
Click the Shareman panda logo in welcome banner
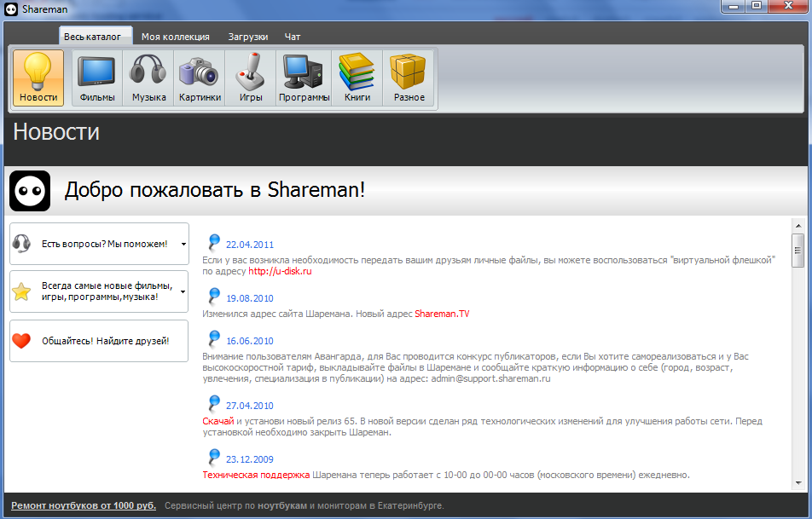coord(30,191)
